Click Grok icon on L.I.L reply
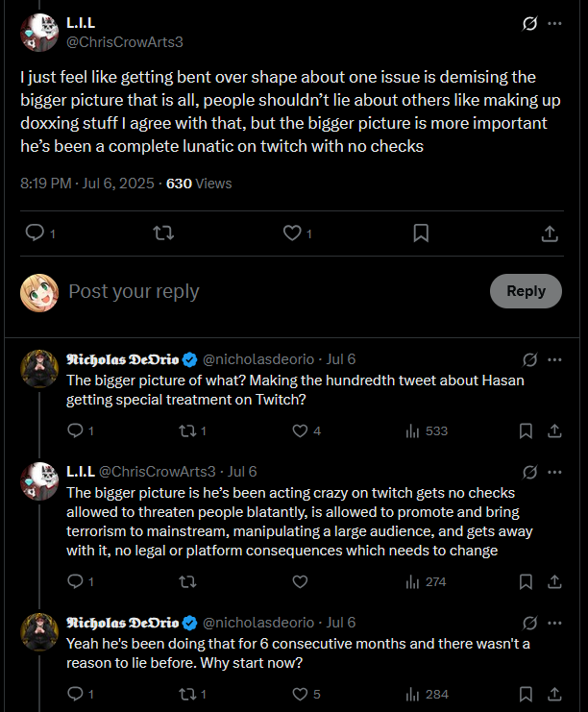 click(x=529, y=472)
